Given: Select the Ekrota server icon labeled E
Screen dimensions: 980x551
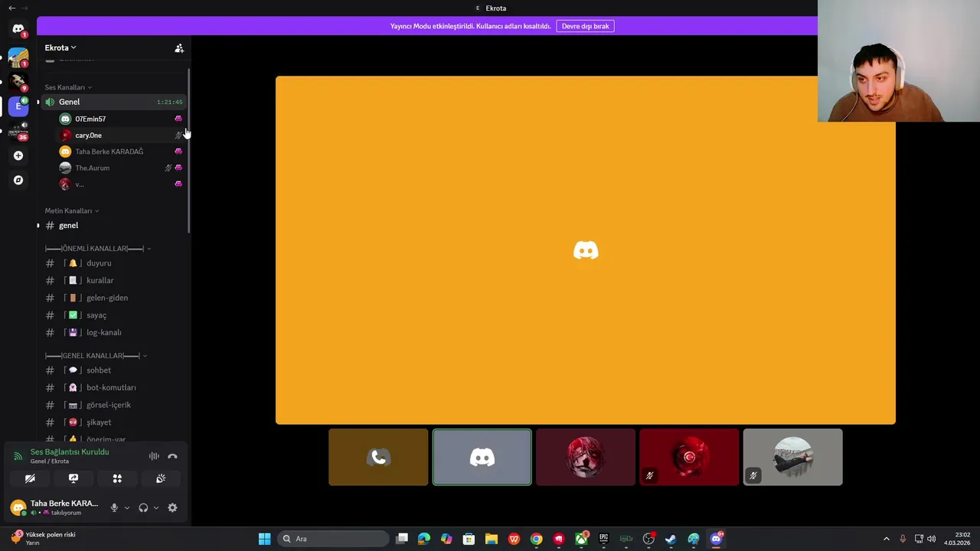Looking at the screenshot, I should click(x=18, y=106).
